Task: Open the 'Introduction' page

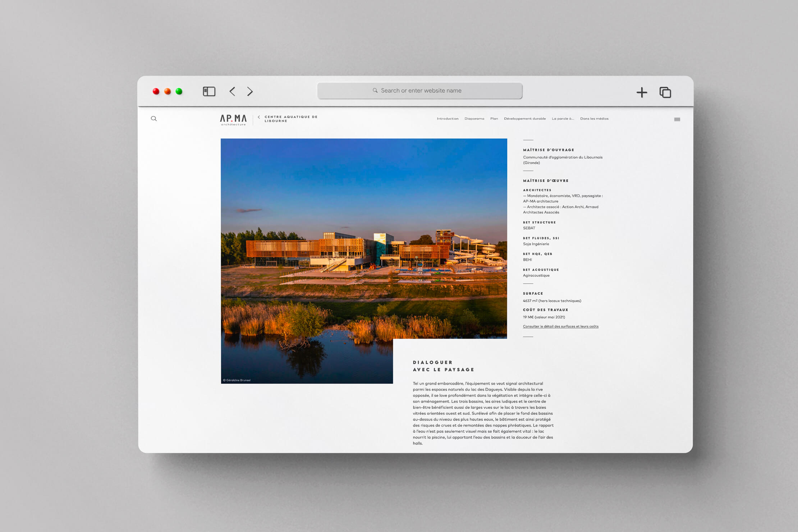Action: click(447, 119)
